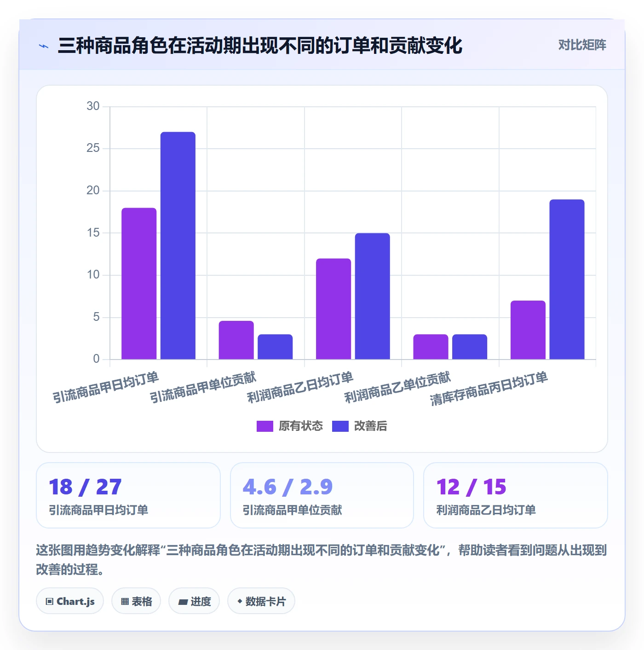
Task: Click the description paragraph starting 这张图用趋势变化
Action: click(x=322, y=560)
